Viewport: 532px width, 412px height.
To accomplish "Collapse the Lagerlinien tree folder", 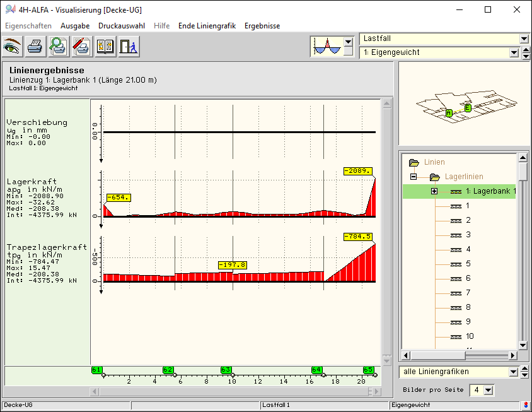I will pyautogui.click(x=413, y=177).
